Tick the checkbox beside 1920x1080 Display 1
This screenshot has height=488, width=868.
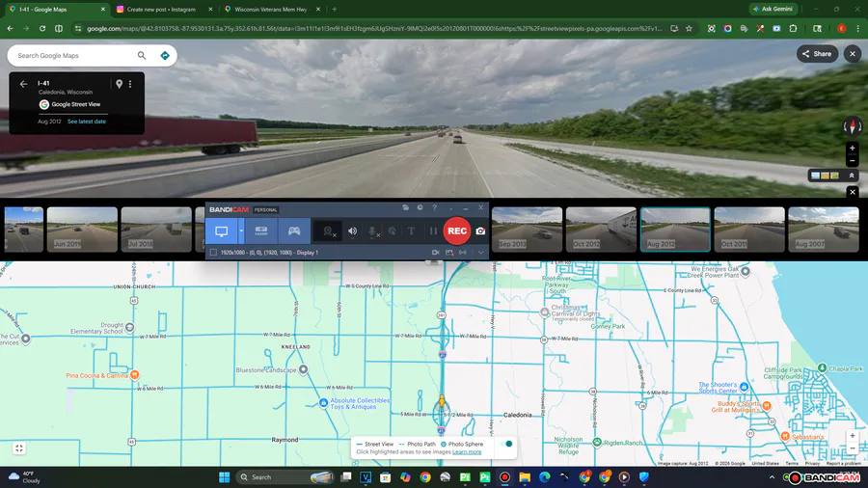(214, 253)
